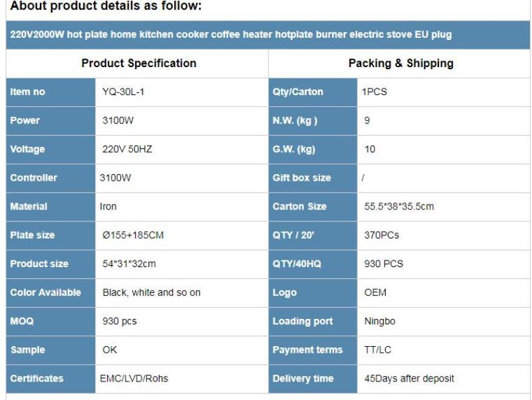Viewport: 532px width, 400px height.
Task: Click the 220V 50HZ voltage value
Action: click(127, 150)
